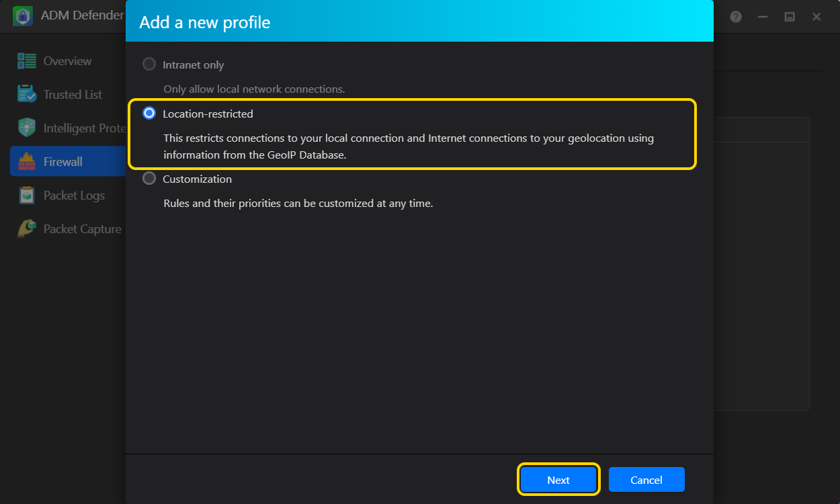Click the Packet Logs clipboard icon

pyautogui.click(x=27, y=195)
